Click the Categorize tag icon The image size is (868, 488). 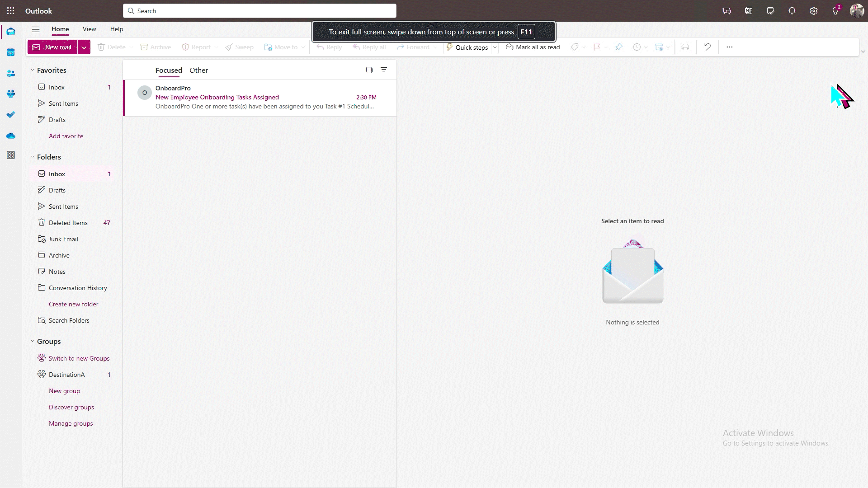pyautogui.click(x=575, y=47)
